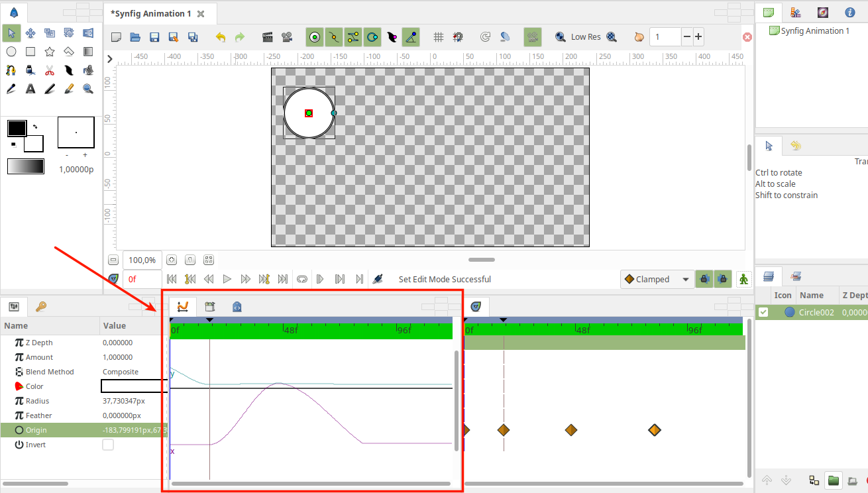Open the Blend Method dropdown showing Composite
Viewport: 868px width, 493px height.
coord(131,371)
